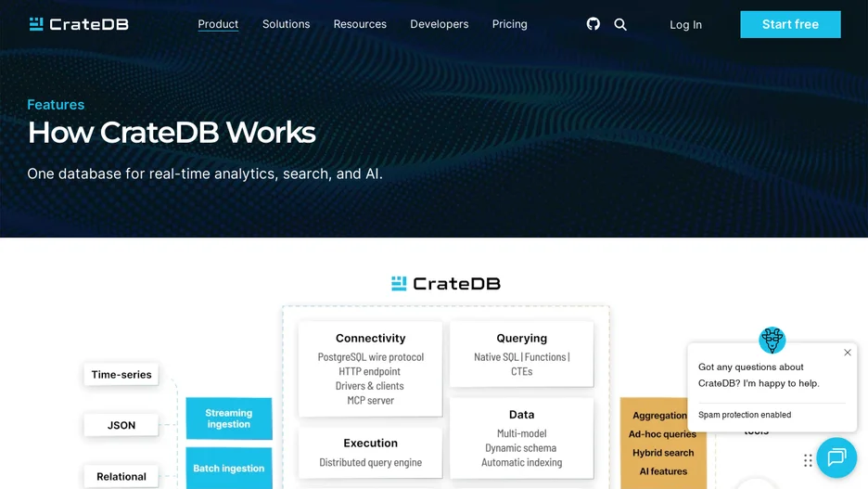The image size is (868, 489).
Task: Click the real-time analytics subtitle text
Action: (x=205, y=174)
